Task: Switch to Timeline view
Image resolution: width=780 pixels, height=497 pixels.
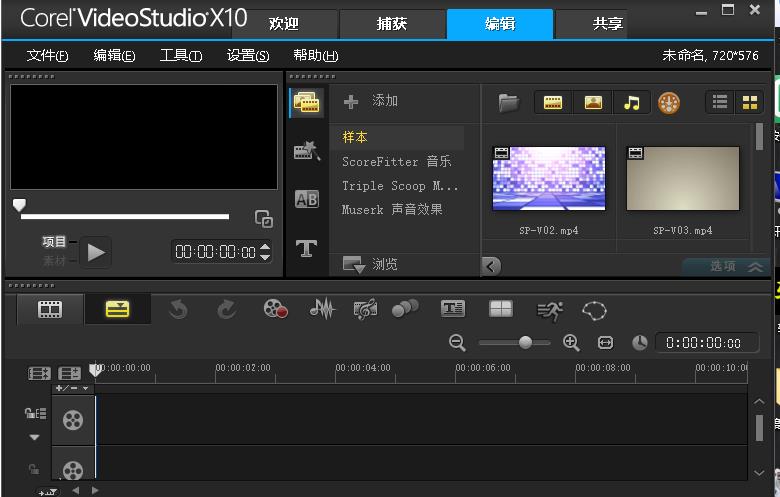Action: 117,309
